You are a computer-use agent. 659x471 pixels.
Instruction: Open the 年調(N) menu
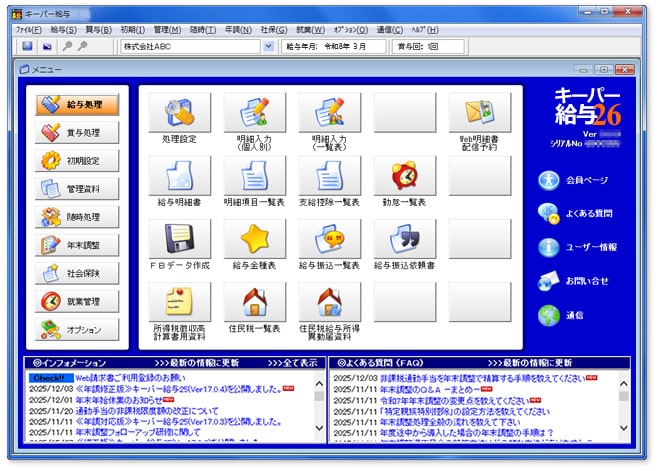238,30
